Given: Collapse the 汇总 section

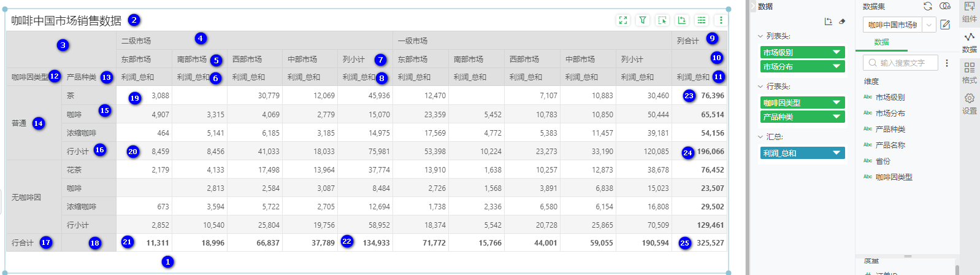Looking at the screenshot, I should pos(760,137).
